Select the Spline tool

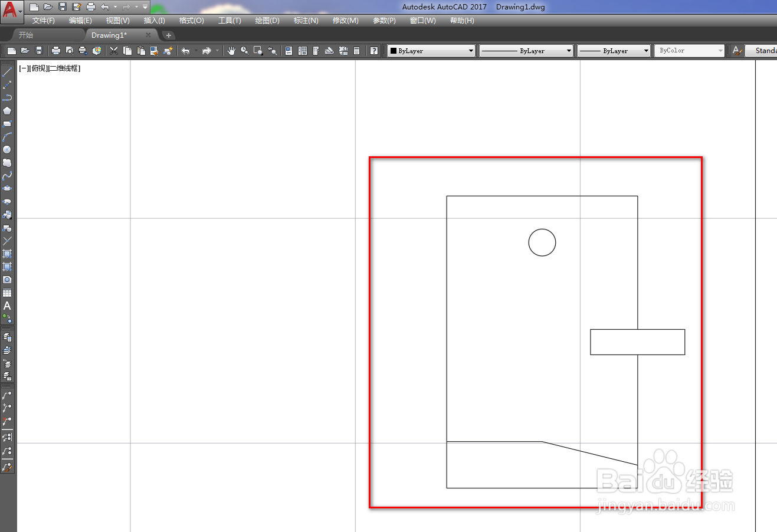point(7,176)
